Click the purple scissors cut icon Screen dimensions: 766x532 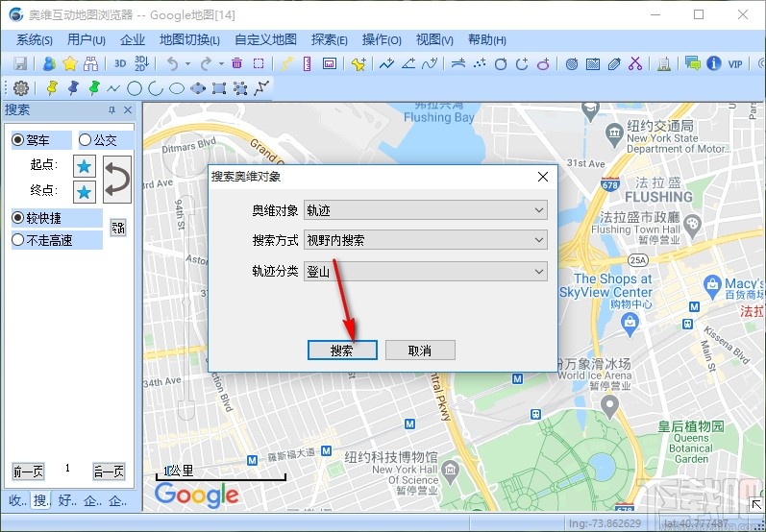(635, 63)
